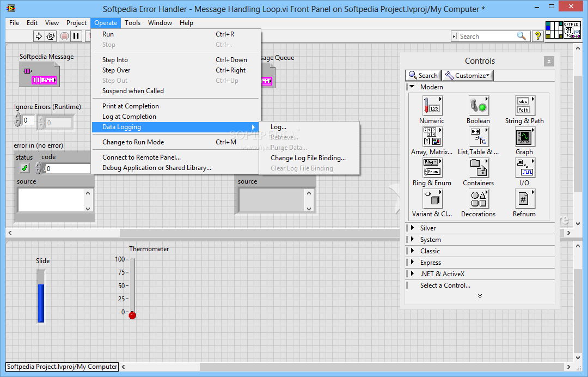
Task: Click Debug Application or Shared Library...
Action: [x=175, y=168]
